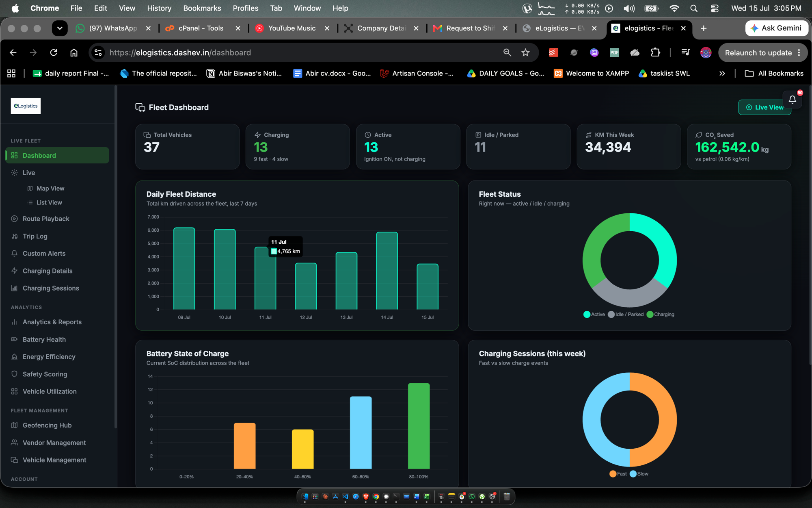Switch to Request to Shif Gmail tab
812x508 pixels.
(x=470, y=28)
